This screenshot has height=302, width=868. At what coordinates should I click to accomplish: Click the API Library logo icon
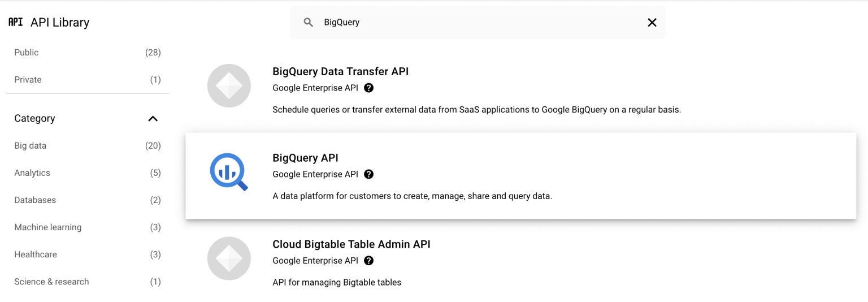click(x=16, y=22)
